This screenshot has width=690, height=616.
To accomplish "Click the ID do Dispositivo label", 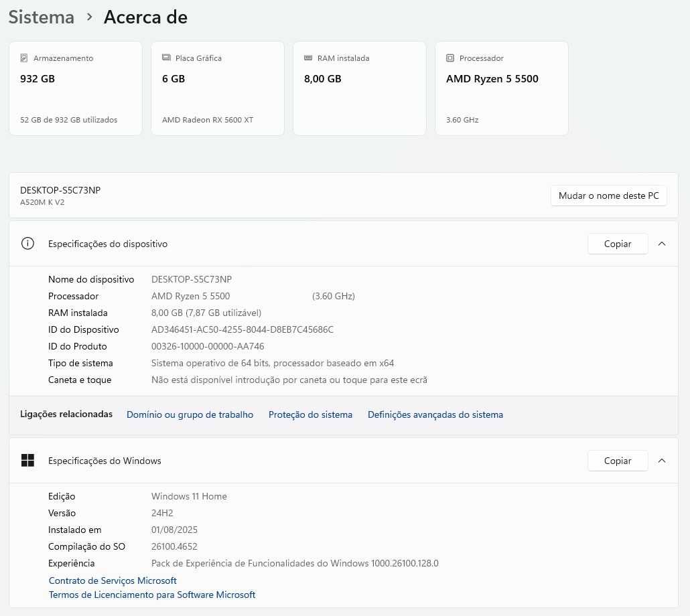I will pos(84,329).
